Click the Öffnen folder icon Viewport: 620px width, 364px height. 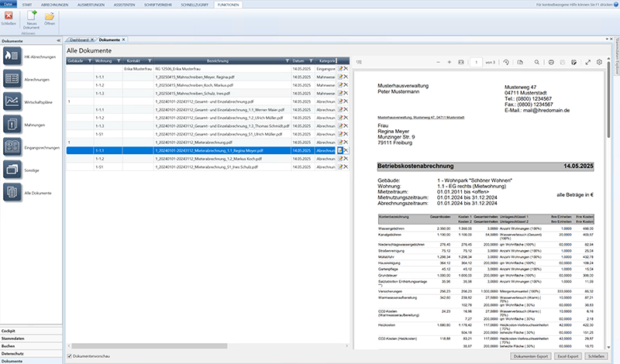coord(50,16)
